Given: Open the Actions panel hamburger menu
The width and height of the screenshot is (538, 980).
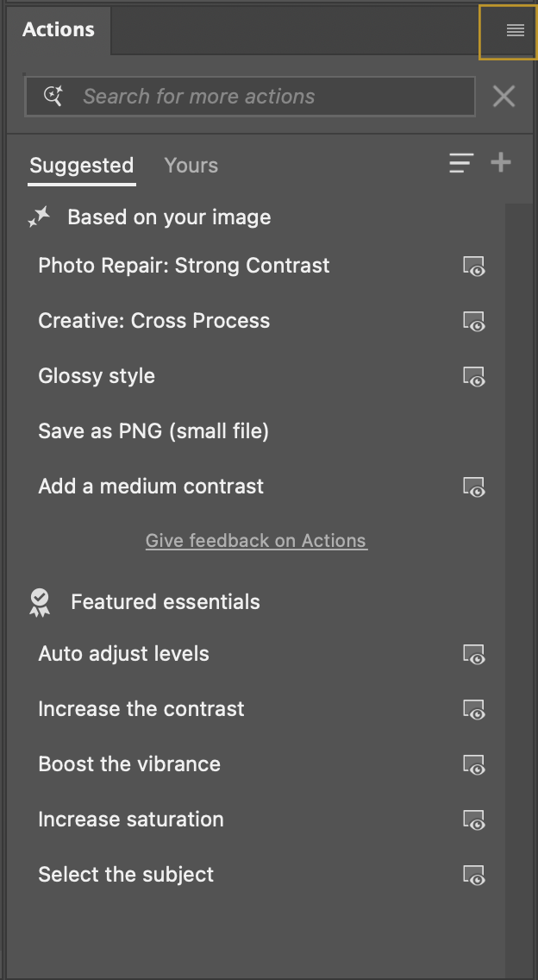Looking at the screenshot, I should (515, 31).
